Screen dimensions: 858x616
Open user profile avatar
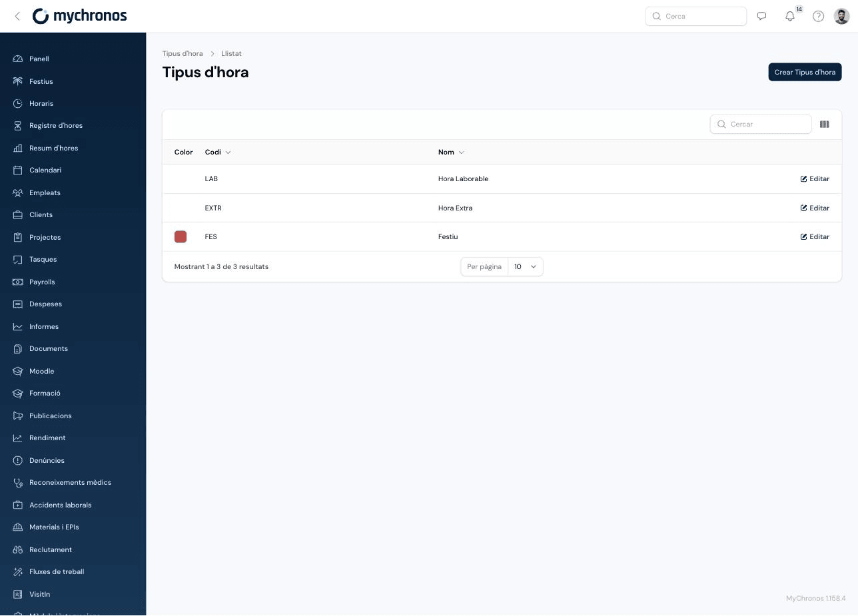[x=841, y=16]
